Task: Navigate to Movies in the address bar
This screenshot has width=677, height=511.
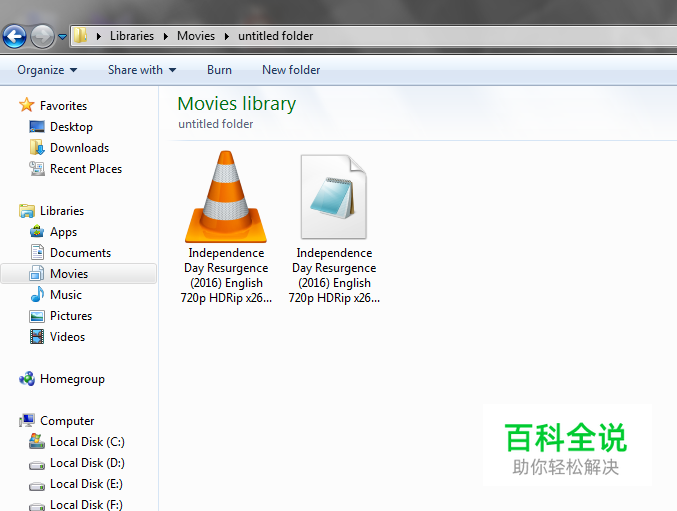Action: pos(196,36)
